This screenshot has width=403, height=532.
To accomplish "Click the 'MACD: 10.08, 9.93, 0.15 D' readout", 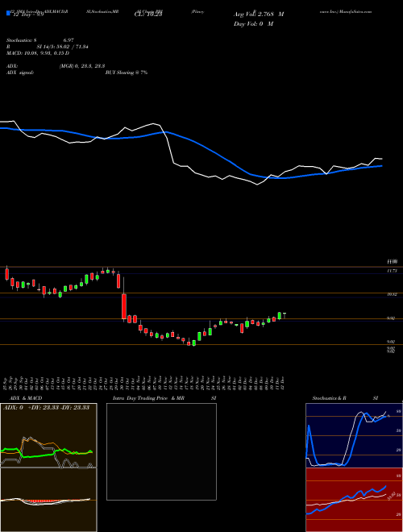I will (38, 53).
